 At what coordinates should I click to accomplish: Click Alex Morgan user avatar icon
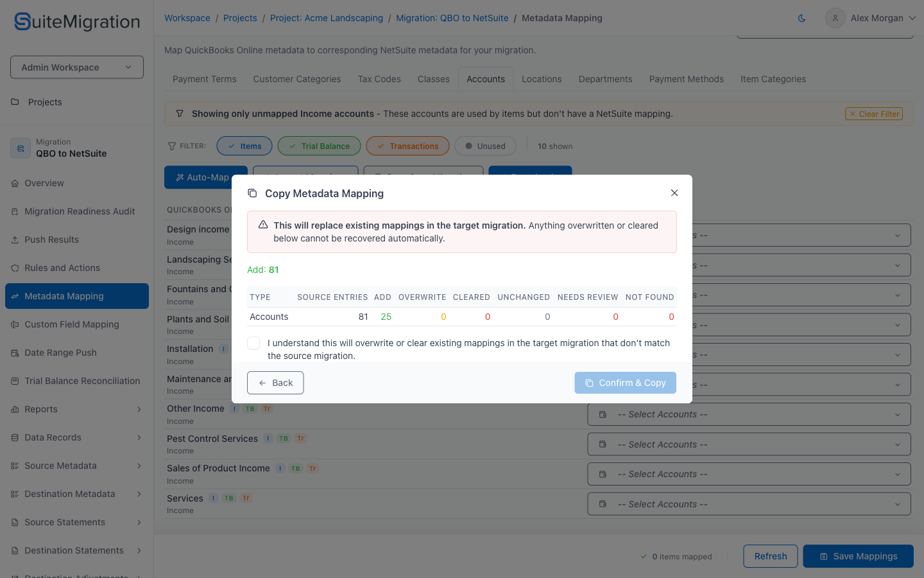[835, 18]
